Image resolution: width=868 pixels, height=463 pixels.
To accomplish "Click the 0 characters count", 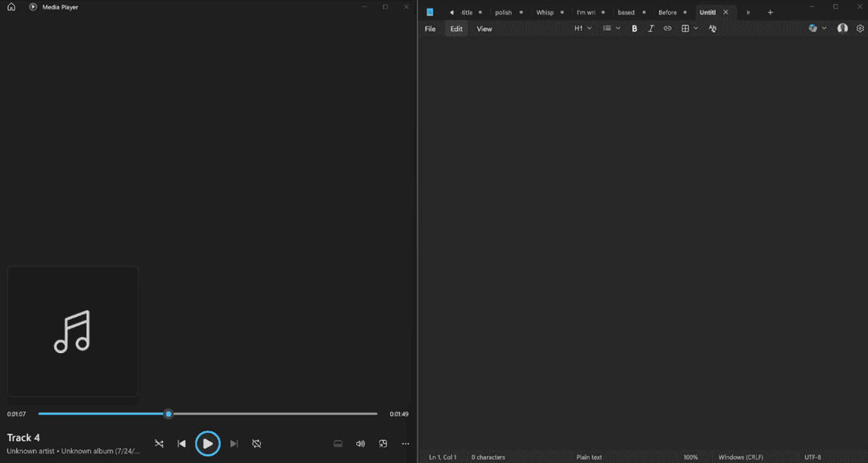I will click(x=488, y=457).
